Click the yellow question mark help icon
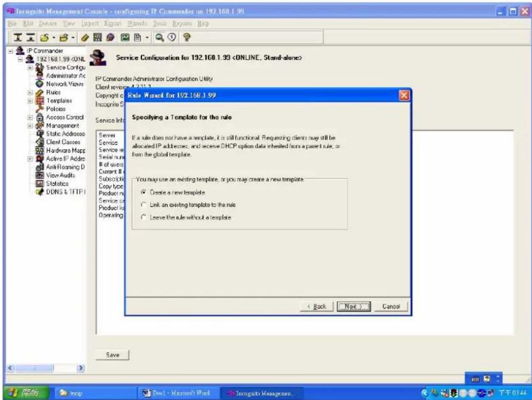 tap(186, 37)
